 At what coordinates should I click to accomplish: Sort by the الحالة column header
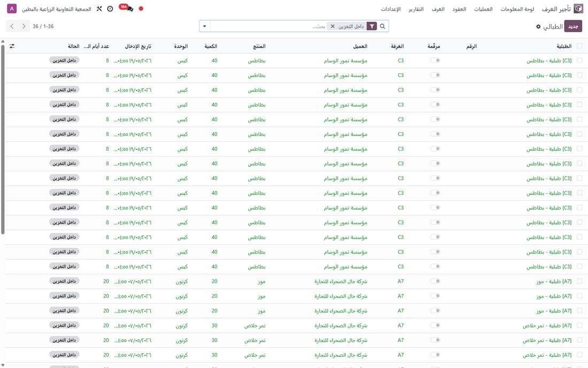pos(74,46)
